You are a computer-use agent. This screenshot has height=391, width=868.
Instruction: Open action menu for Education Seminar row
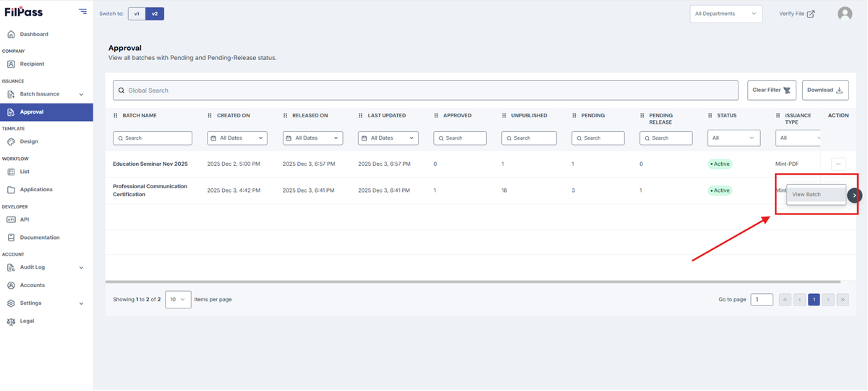(838, 164)
